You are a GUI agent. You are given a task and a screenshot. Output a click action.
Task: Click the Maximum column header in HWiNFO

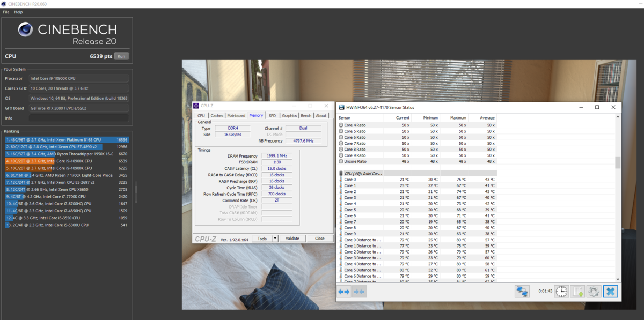click(454, 118)
